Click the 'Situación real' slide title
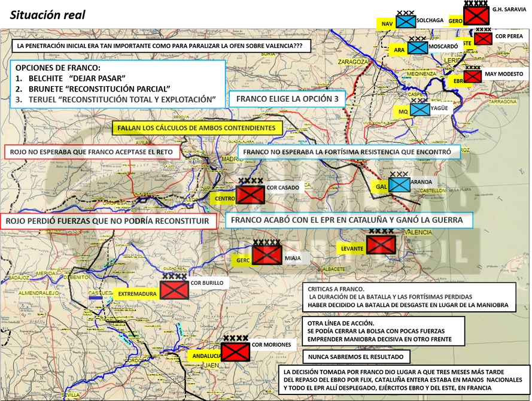The width and height of the screenshot is (532, 401). [x=47, y=15]
